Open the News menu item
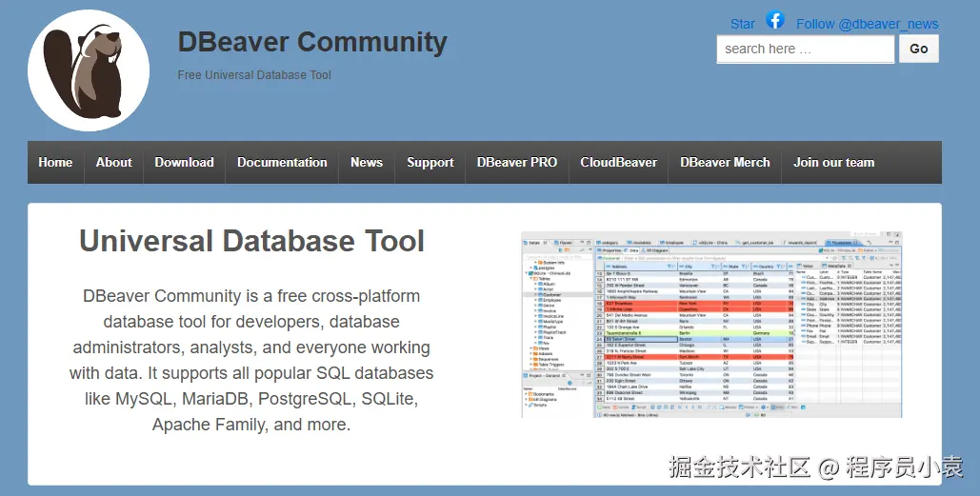 pyautogui.click(x=367, y=163)
